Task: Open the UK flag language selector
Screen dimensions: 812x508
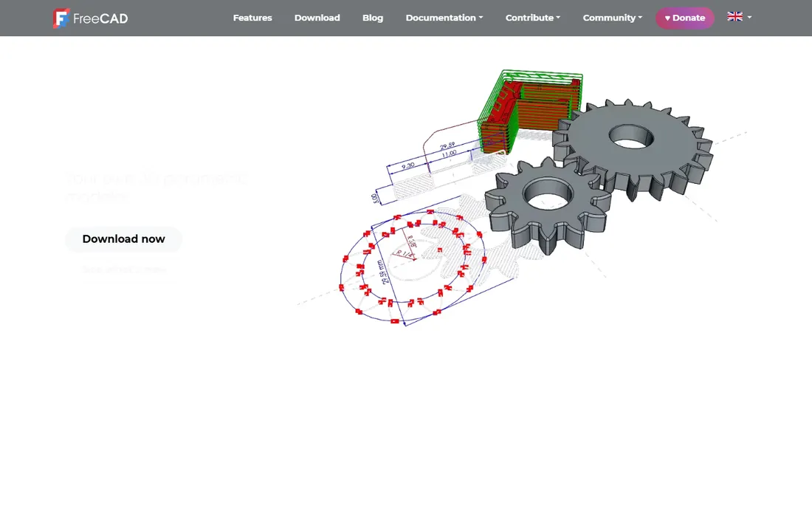Action: pos(739,16)
